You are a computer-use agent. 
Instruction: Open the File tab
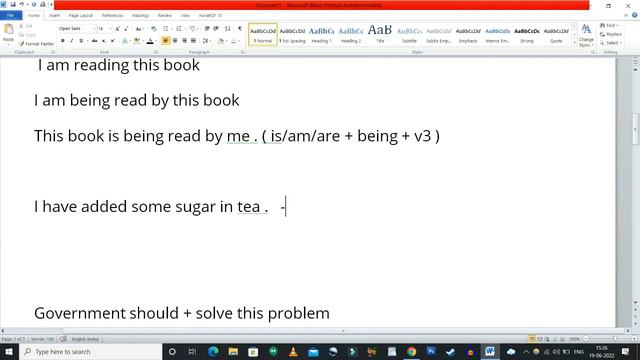point(11,16)
